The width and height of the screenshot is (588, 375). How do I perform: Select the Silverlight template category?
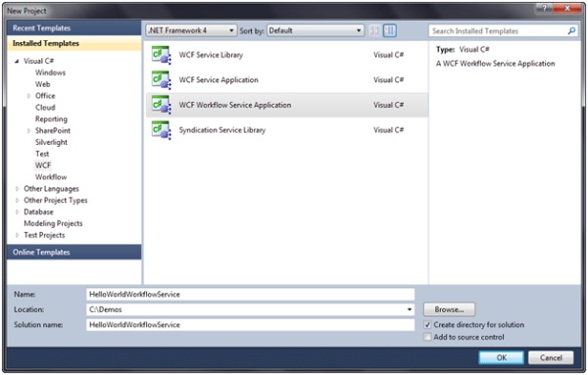(51, 142)
